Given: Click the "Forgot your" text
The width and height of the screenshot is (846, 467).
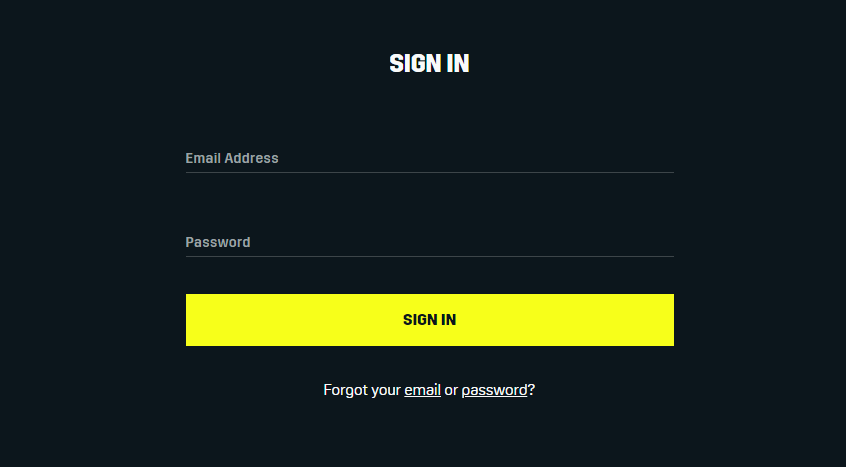Looking at the screenshot, I should pos(361,390).
